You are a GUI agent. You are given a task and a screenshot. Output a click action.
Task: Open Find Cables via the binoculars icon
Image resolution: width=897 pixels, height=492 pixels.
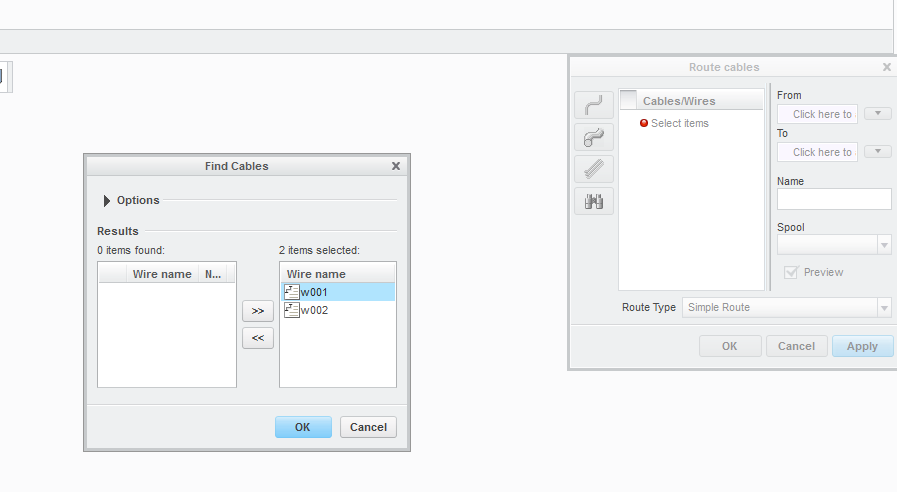[x=594, y=201]
